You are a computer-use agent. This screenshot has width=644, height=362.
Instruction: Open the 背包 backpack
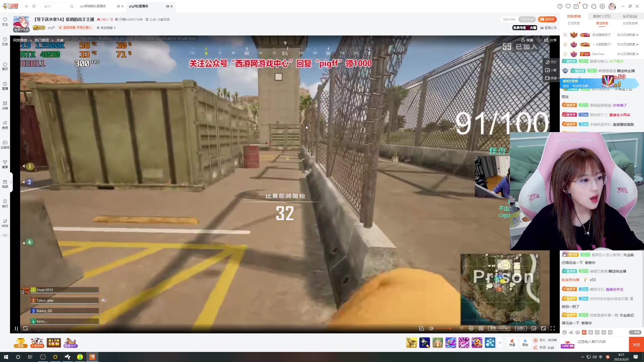[525, 343]
